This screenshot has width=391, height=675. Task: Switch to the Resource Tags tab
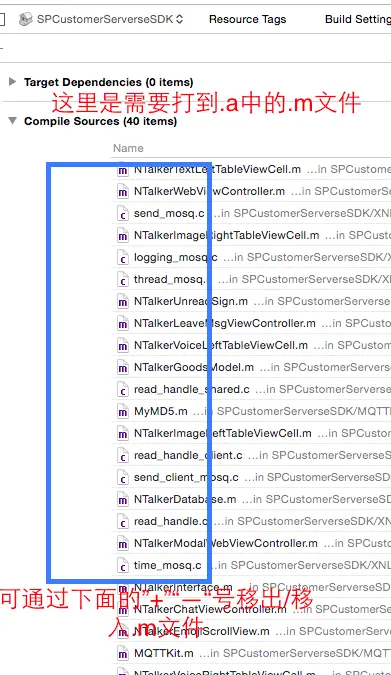point(247,19)
